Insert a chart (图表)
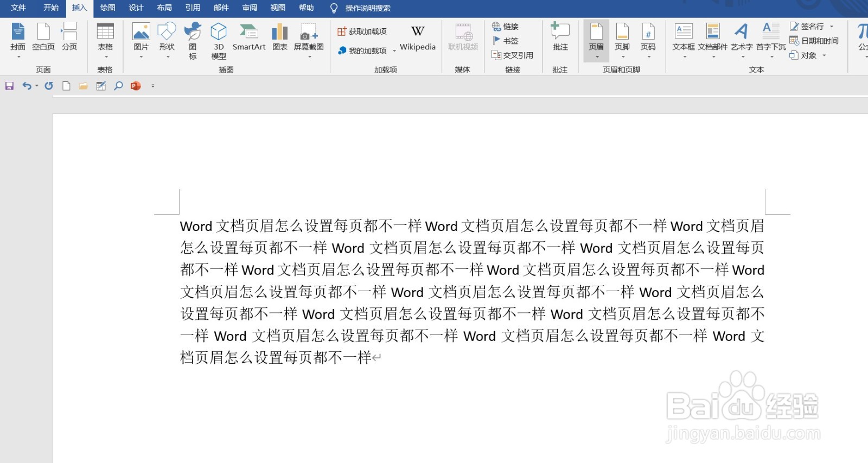This screenshot has width=868, height=463. [280, 37]
